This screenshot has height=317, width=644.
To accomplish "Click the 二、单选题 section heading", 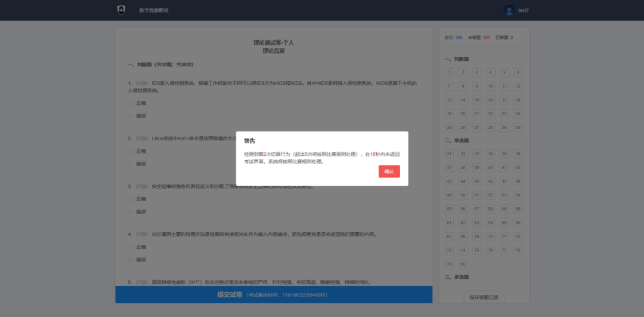I will 457,140.
